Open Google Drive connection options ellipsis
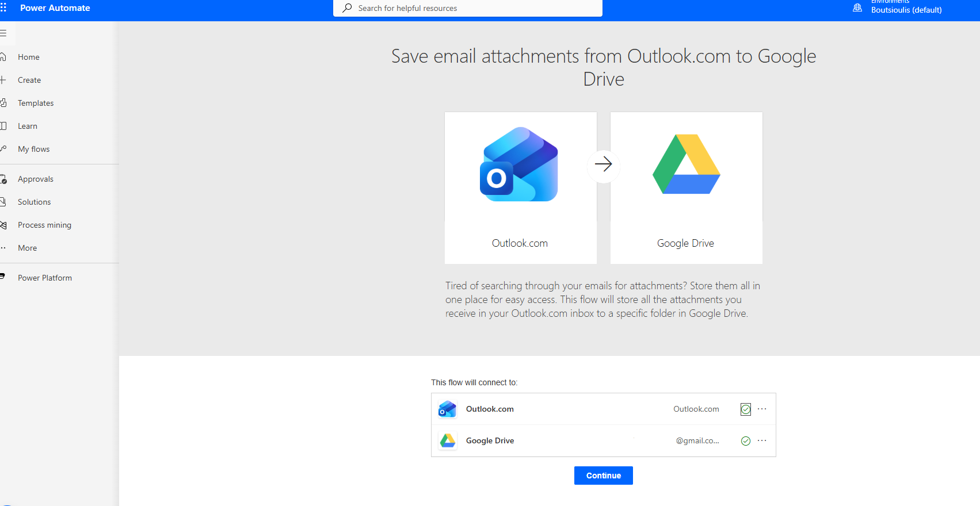The image size is (980, 506). [762, 440]
